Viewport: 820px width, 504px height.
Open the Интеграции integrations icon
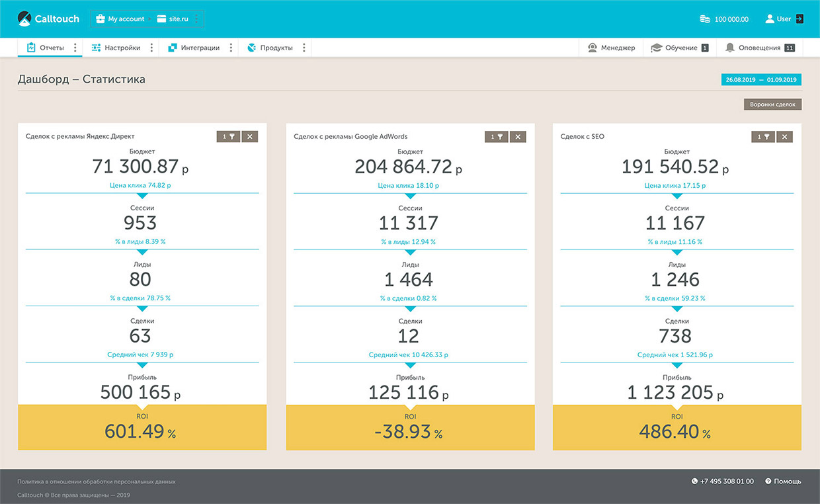point(174,47)
